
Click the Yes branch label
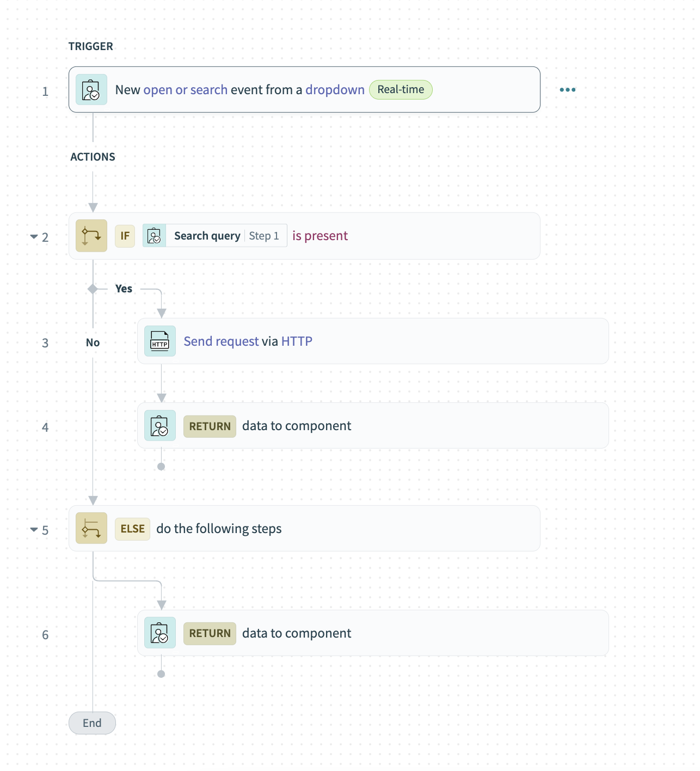124,289
